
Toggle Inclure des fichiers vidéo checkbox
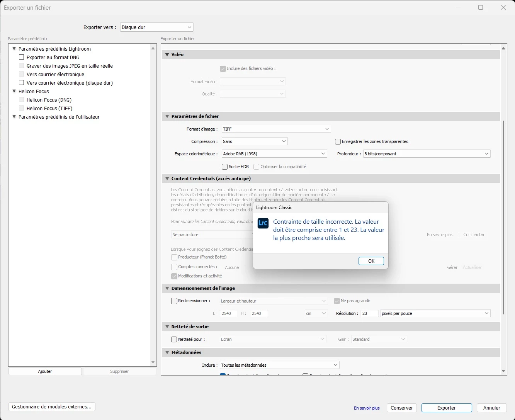click(223, 68)
